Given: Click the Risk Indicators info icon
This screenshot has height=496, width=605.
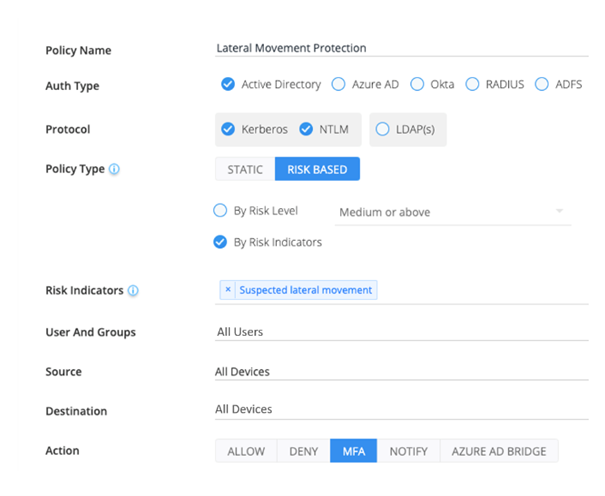Looking at the screenshot, I should (133, 291).
